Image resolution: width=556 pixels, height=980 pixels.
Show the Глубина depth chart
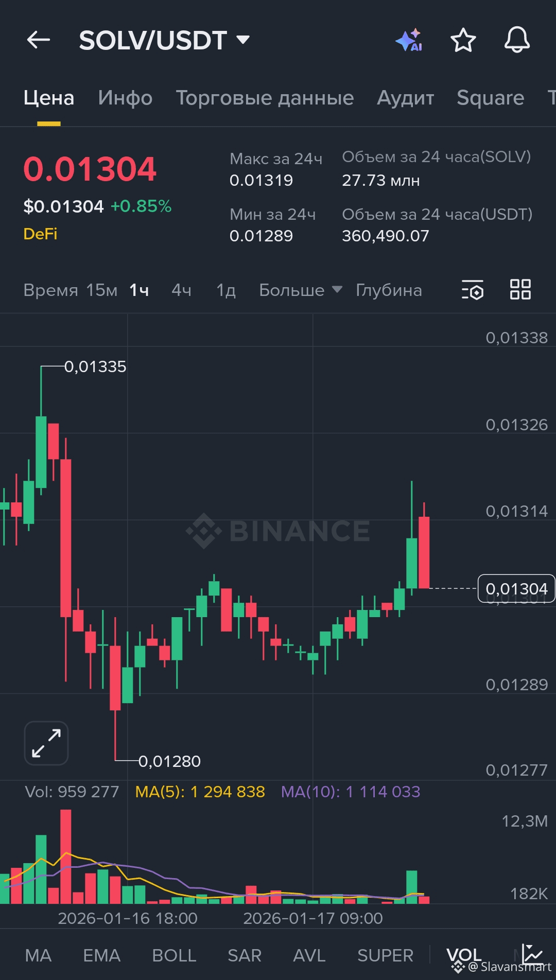point(389,290)
